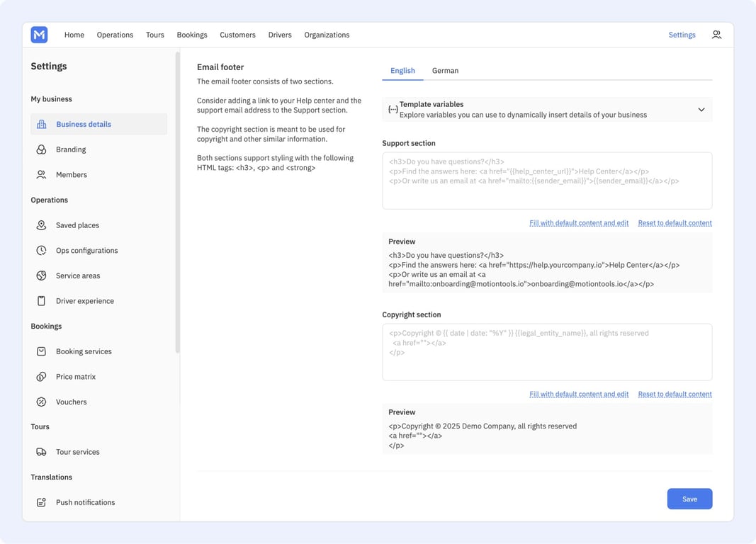
Task: Switch to the English tab
Action: click(x=402, y=70)
